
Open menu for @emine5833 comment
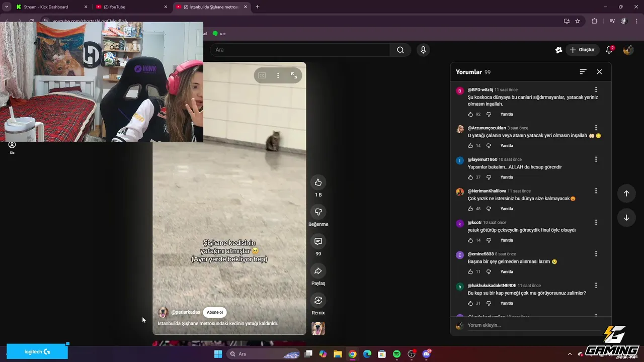596,254
